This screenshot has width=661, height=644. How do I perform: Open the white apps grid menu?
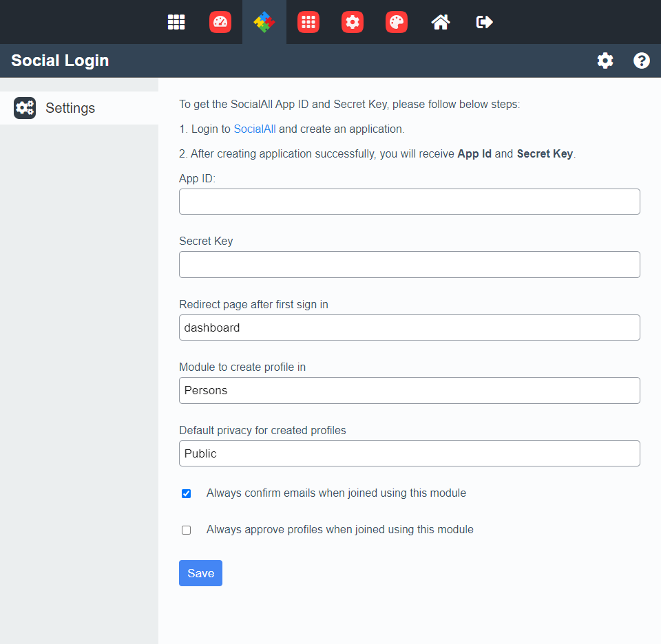pyautogui.click(x=176, y=22)
